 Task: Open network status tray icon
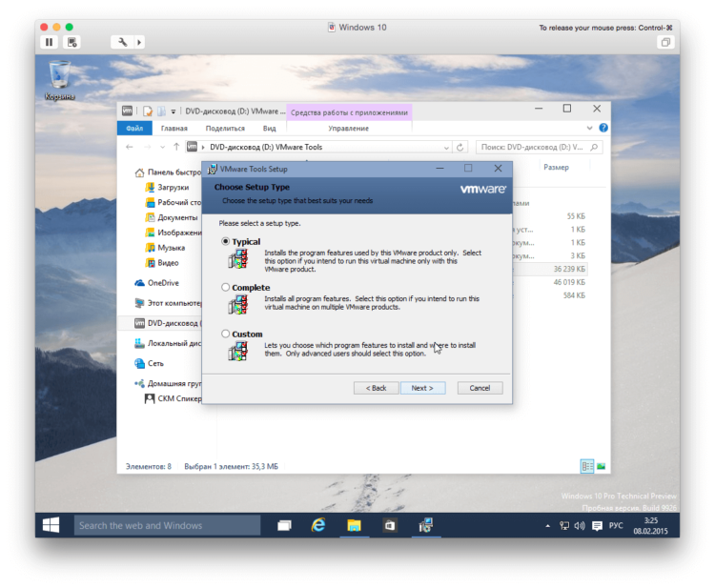click(x=564, y=525)
